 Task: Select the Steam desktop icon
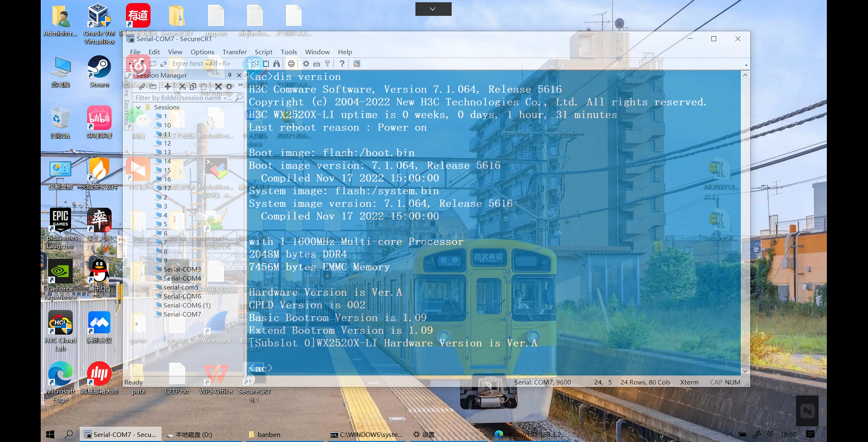99,72
